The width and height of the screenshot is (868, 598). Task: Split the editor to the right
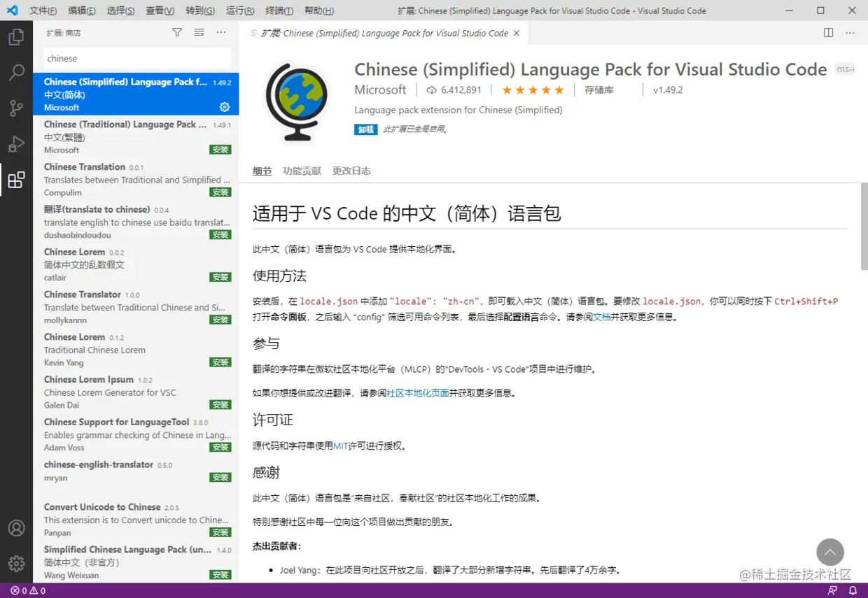(828, 33)
